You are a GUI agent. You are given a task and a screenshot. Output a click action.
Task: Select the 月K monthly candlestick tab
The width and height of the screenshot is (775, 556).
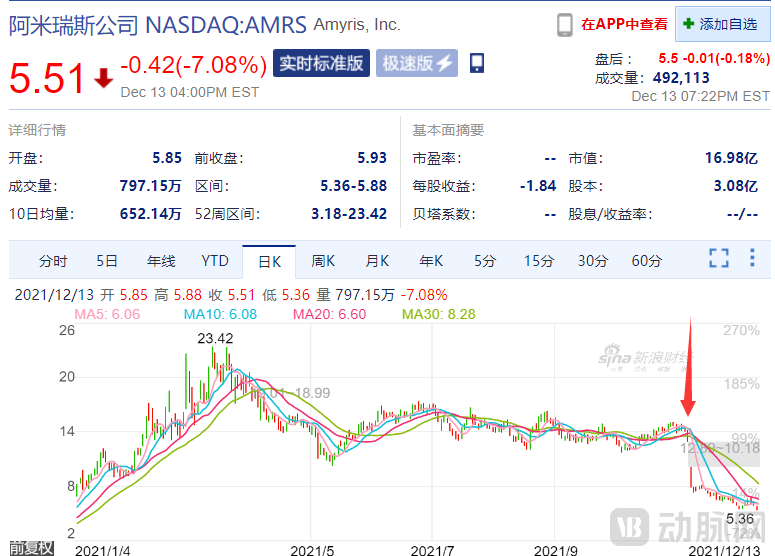377,261
